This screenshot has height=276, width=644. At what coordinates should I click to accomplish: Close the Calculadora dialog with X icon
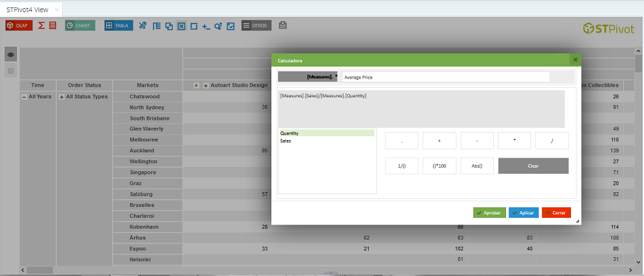pyautogui.click(x=576, y=60)
